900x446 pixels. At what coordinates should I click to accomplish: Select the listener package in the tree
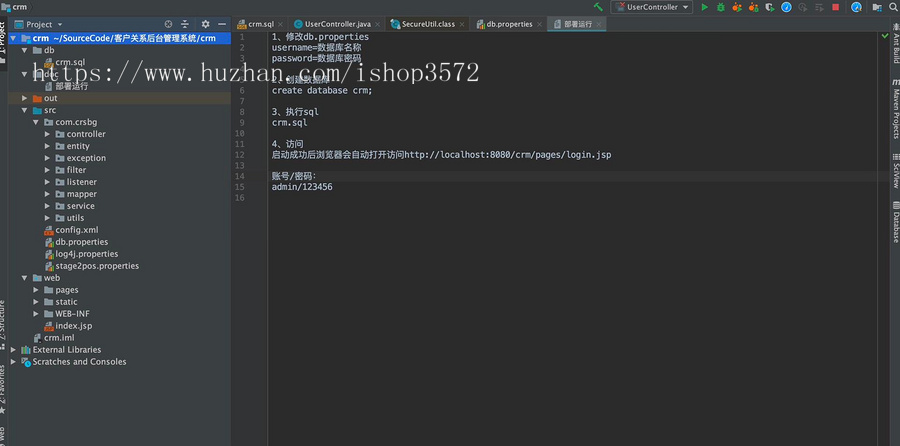(81, 182)
